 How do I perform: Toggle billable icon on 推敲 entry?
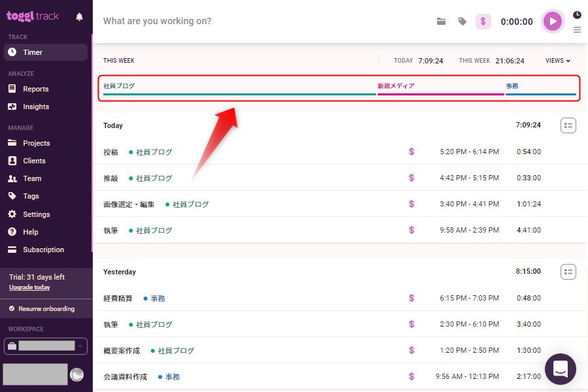click(x=412, y=178)
